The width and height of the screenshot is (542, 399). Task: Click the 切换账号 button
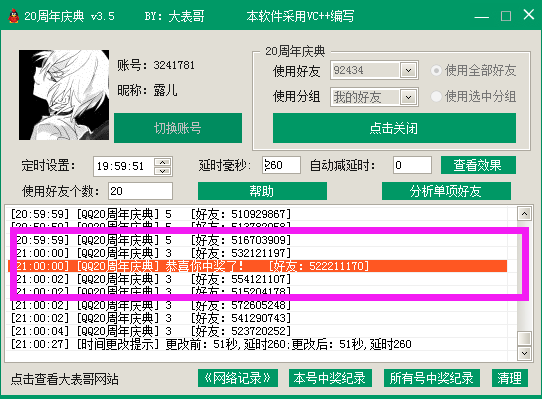(x=178, y=128)
